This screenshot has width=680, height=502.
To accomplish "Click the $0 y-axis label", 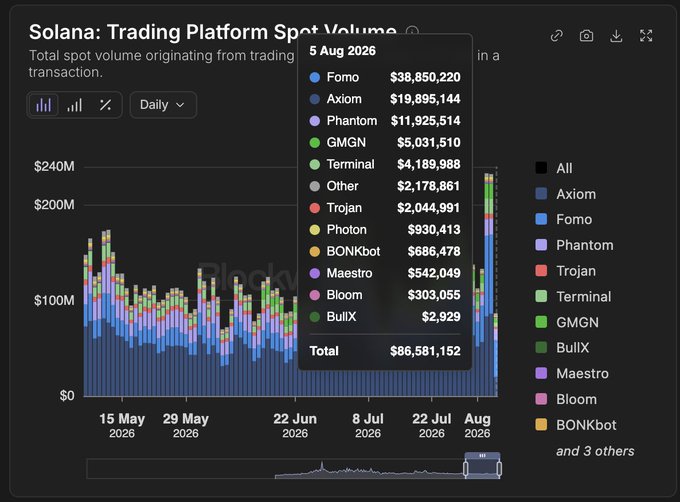I will (x=67, y=395).
